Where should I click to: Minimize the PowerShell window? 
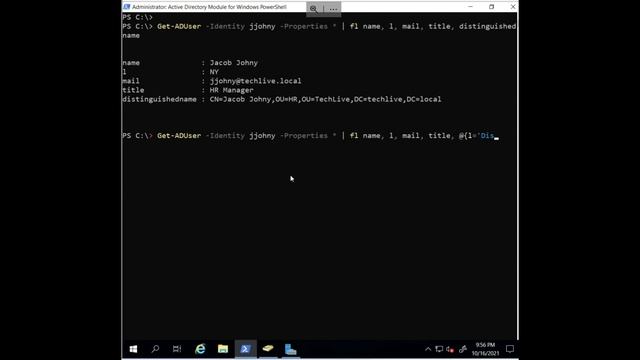click(x=470, y=7)
